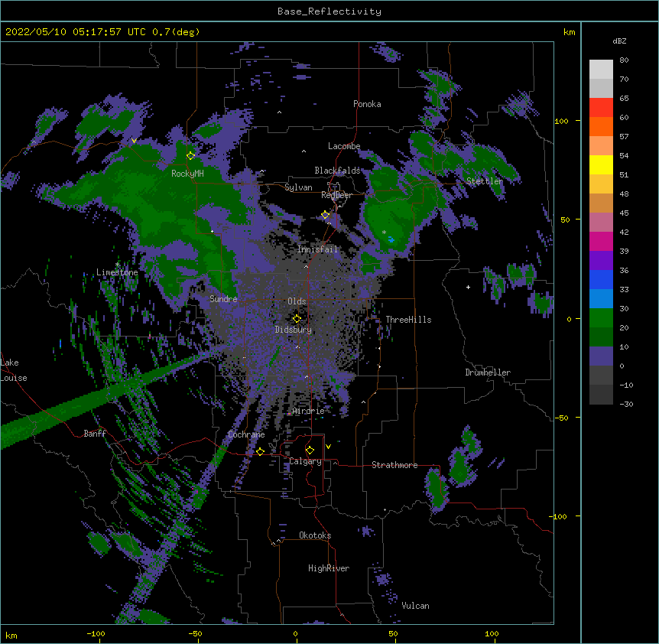
Task: Click the -30 value in the dBZ legend
Action: pos(626,404)
